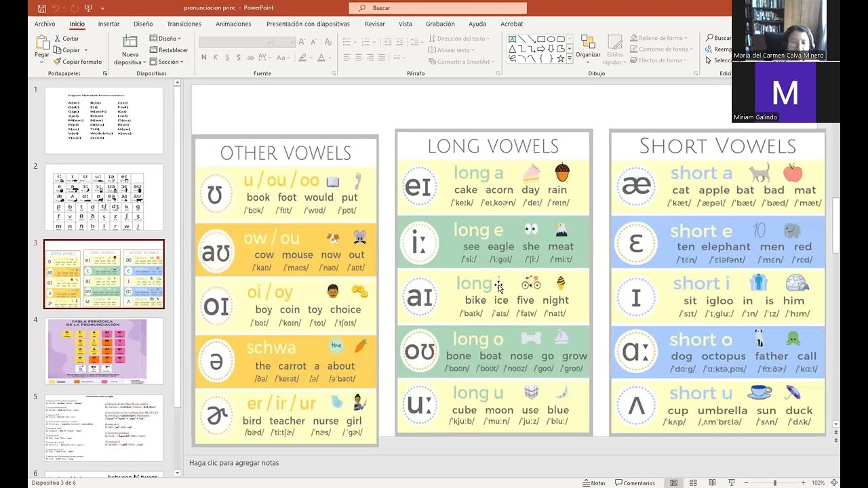Click decrease list level icon
Viewport: 868px width, 488px height.
[387, 42]
